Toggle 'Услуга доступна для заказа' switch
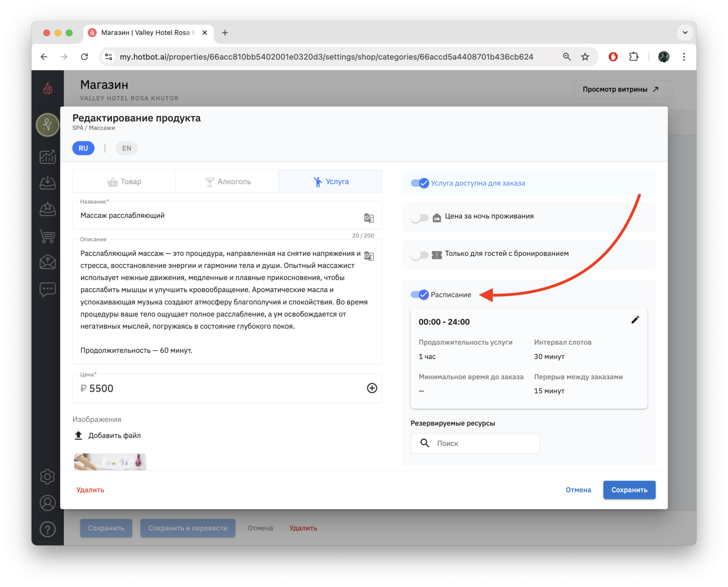Screen dimensions: 728x587 [x=419, y=183]
